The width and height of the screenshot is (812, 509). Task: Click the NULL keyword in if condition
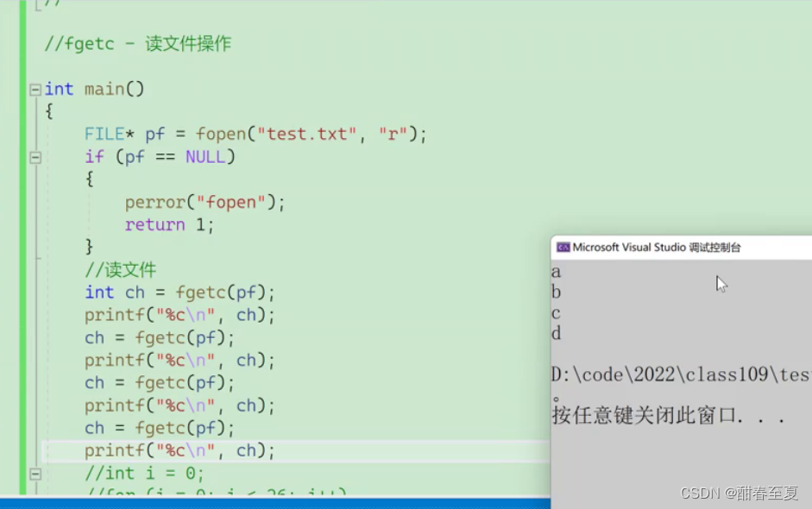pos(205,157)
